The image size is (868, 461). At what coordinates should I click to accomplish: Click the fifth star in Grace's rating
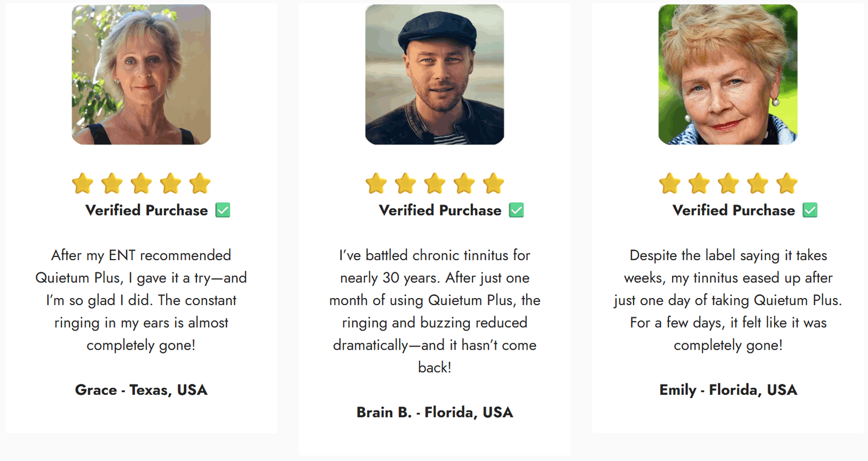(x=200, y=184)
